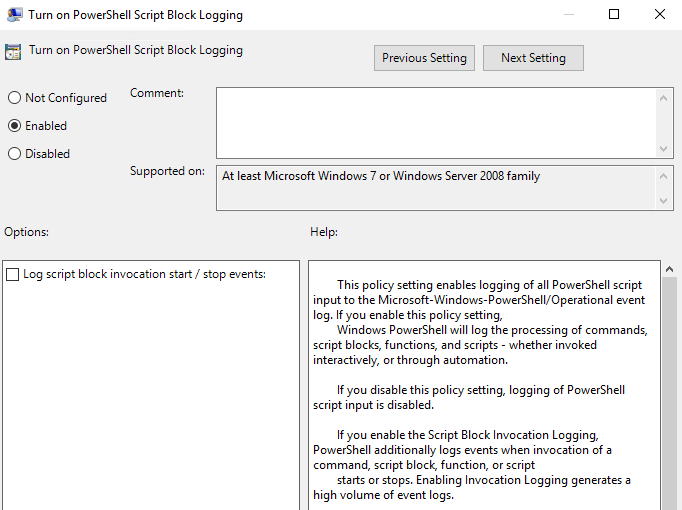Set the policy to Disabled
Viewport: 682px width, 510px height.
pos(14,154)
